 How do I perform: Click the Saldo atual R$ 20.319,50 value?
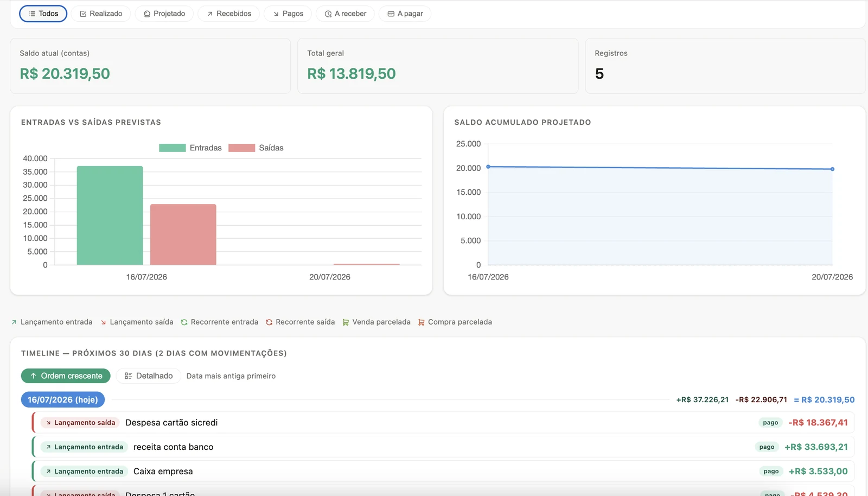pyautogui.click(x=65, y=74)
